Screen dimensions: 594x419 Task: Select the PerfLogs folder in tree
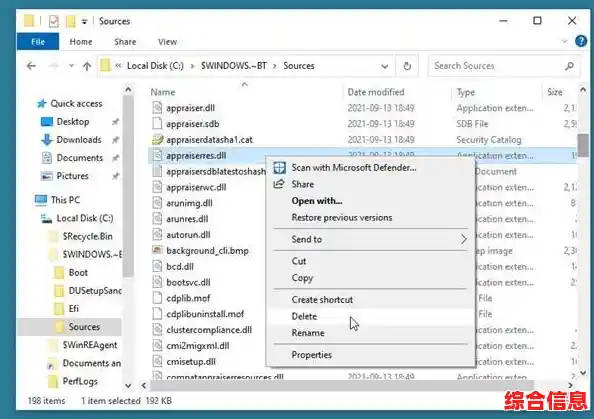click(x=80, y=381)
